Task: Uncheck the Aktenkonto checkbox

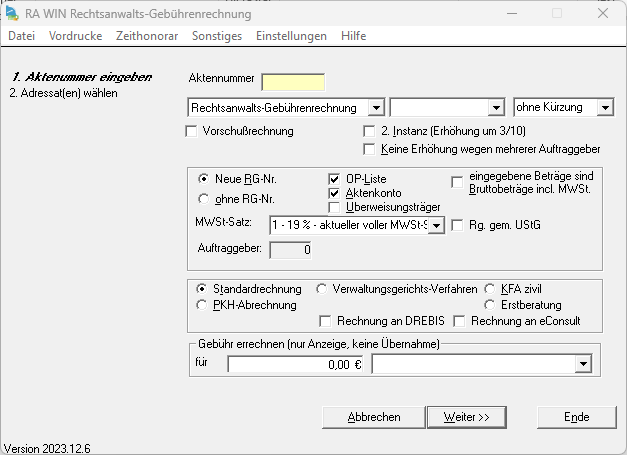Action: (x=334, y=193)
